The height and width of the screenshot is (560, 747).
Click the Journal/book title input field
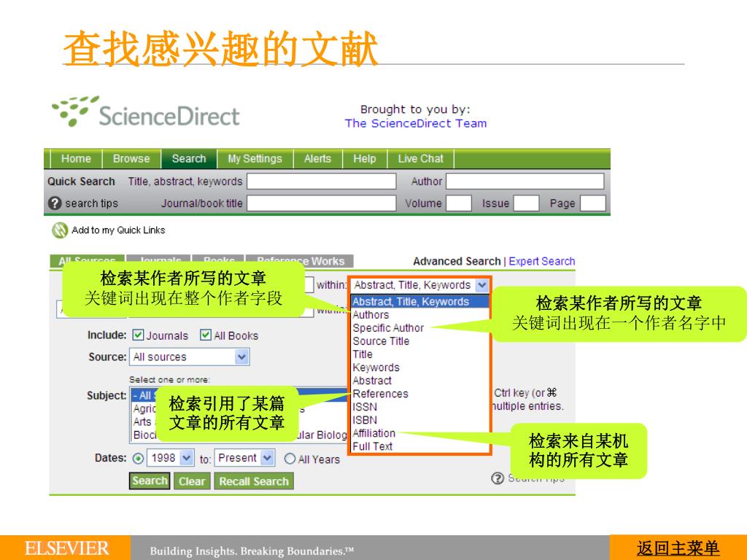coord(322,203)
